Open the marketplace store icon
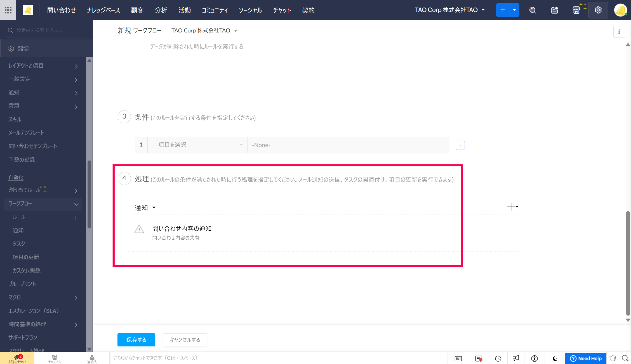 tap(576, 10)
